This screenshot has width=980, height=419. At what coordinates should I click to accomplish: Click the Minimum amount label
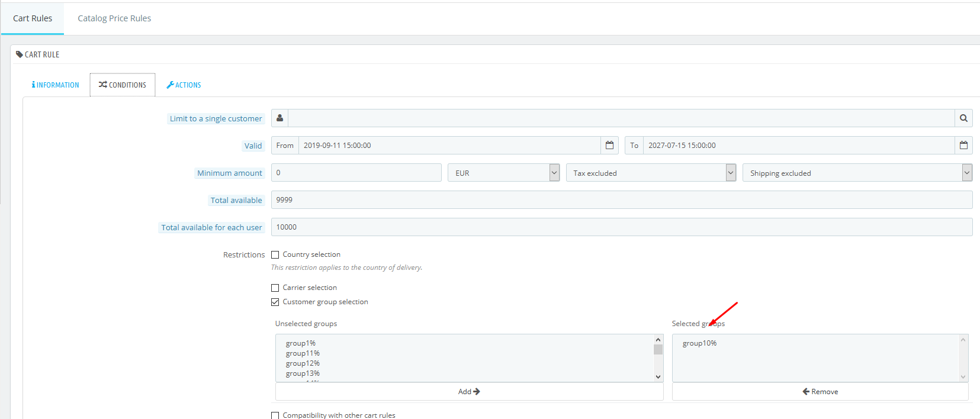[229, 173]
